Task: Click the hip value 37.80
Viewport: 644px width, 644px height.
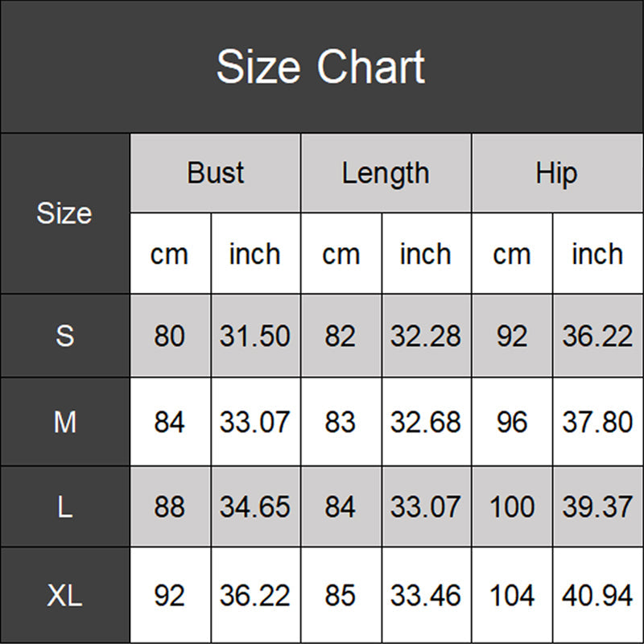Action: pyautogui.click(x=597, y=422)
